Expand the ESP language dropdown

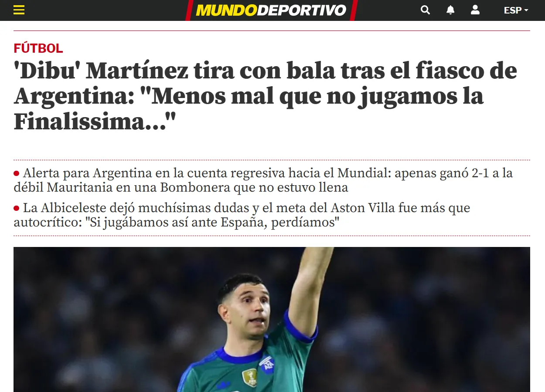coord(516,10)
